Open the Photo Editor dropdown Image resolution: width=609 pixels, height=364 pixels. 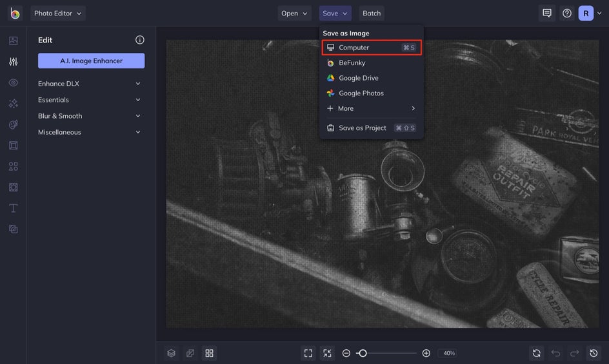[x=58, y=13]
